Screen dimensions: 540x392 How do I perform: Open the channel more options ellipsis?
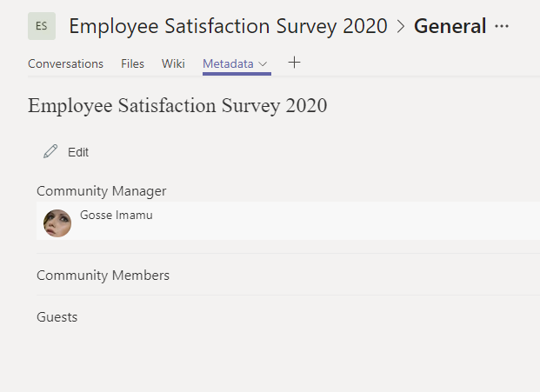point(502,26)
